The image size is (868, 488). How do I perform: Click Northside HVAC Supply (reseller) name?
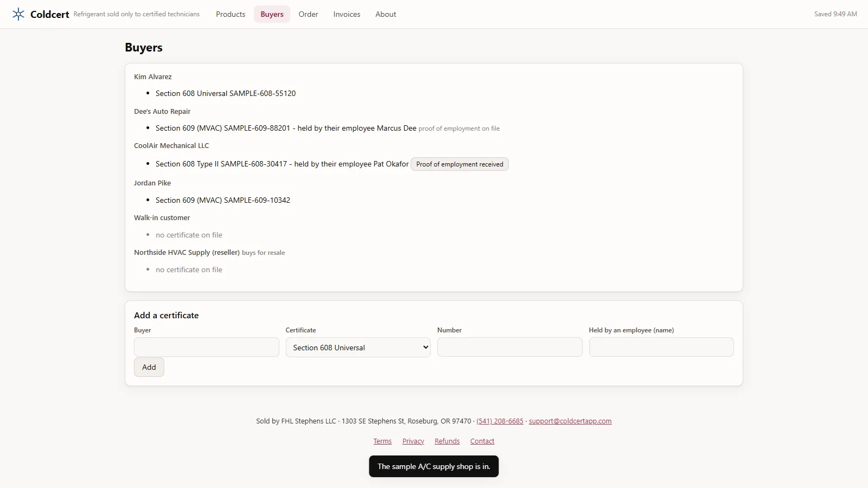pos(187,253)
